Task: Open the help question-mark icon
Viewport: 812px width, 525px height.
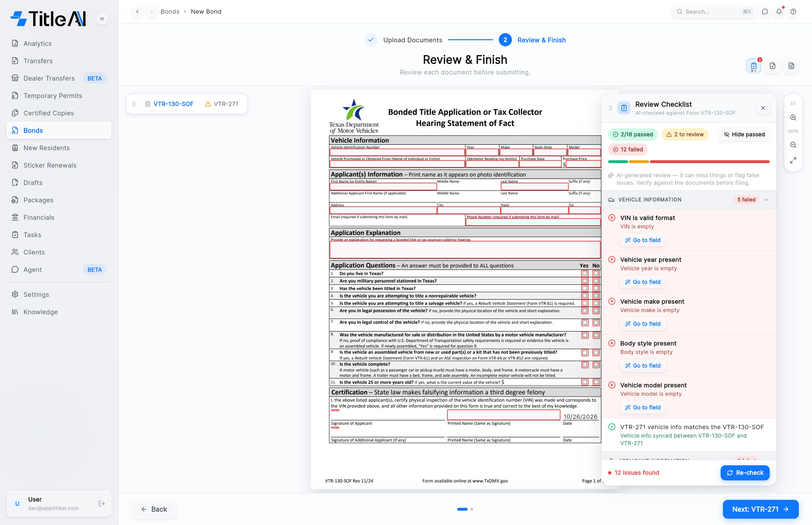Action: tap(793, 12)
